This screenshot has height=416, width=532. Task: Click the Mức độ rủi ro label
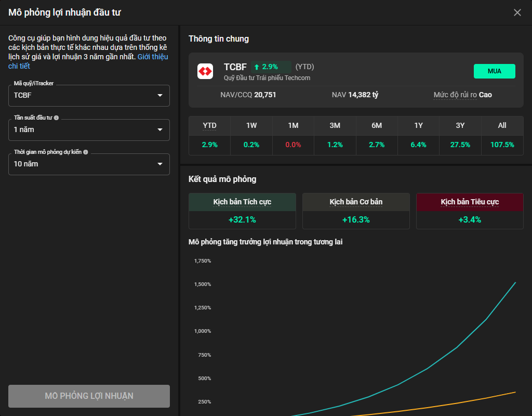455,95
